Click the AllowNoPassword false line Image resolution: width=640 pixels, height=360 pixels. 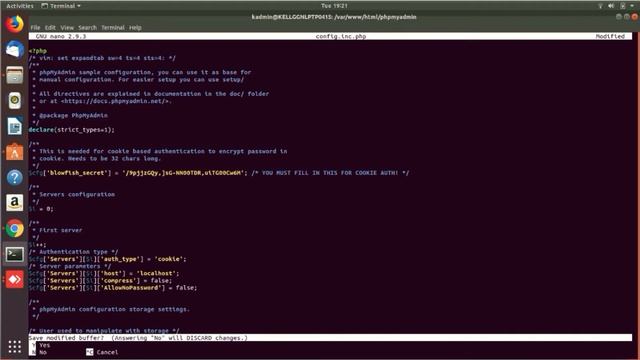113,288
